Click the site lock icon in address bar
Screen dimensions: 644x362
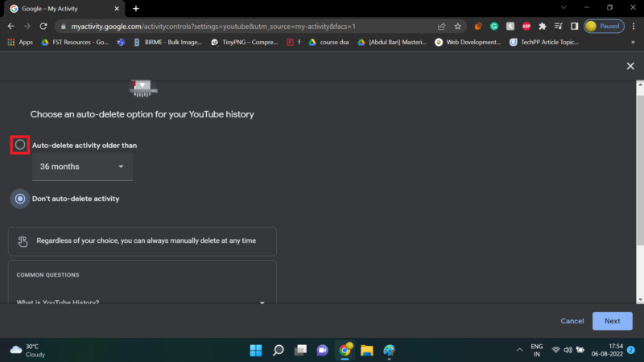tap(63, 27)
